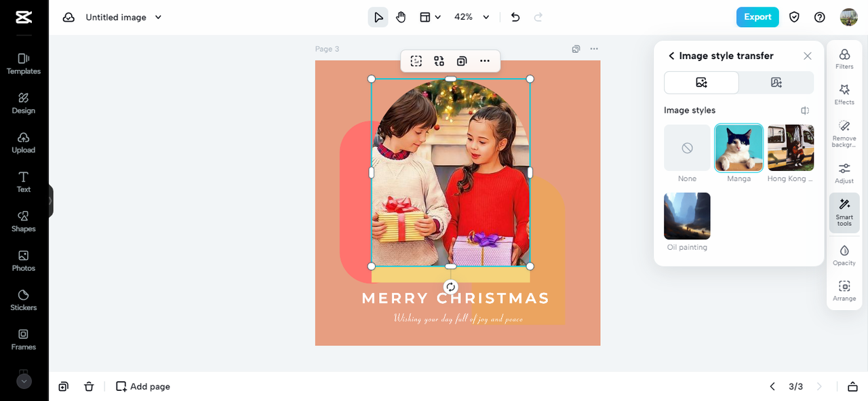Click the replace image icon in floating toolbar

439,61
